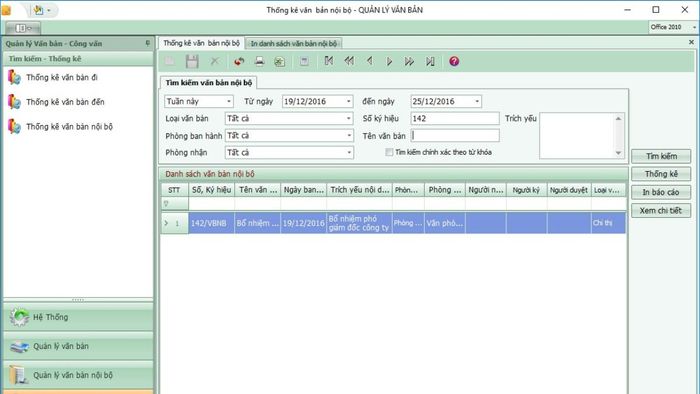Select the Bổ nhiệm phó giám đốc công ty cell

pos(359,223)
